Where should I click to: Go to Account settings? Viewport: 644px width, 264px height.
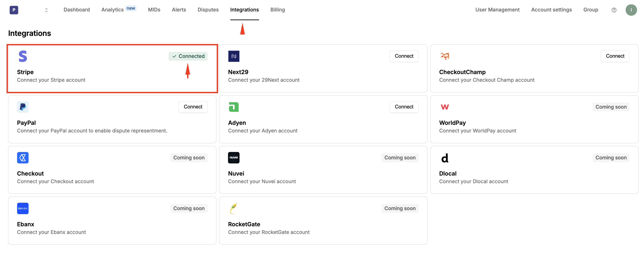coord(551,10)
